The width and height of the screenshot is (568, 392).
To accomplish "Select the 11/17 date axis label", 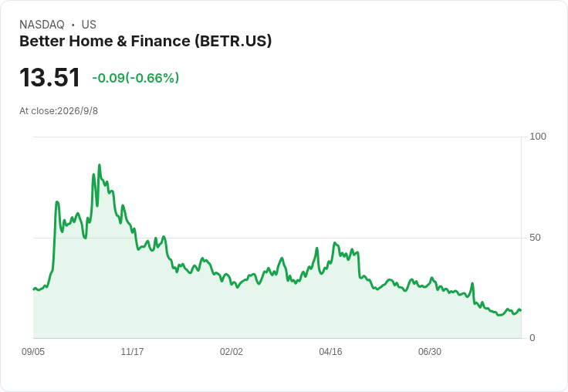I will (132, 351).
